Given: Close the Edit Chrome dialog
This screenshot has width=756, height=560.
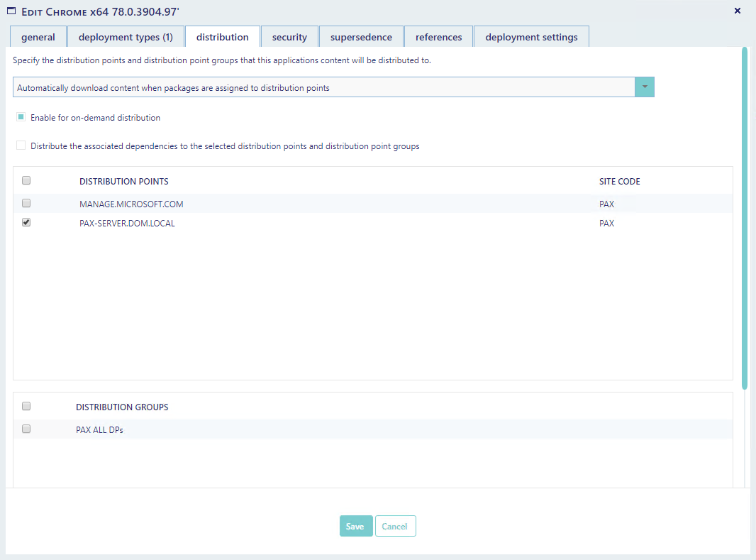Looking at the screenshot, I should click(x=738, y=11).
